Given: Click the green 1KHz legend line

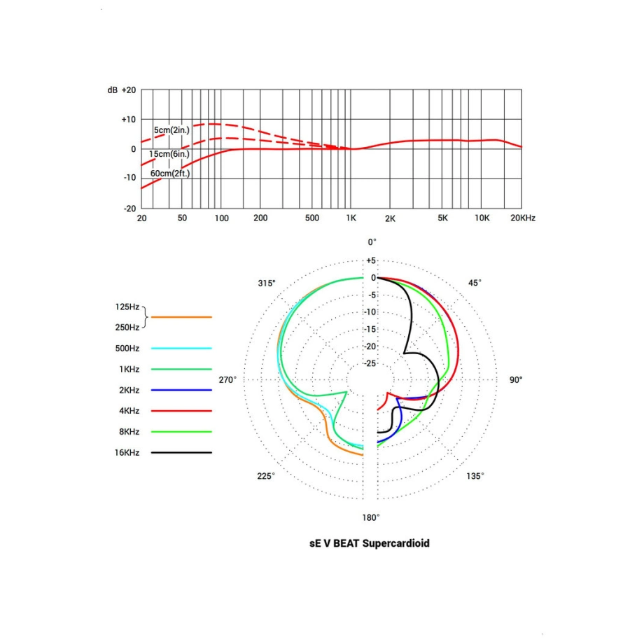Looking at the screenshot, I should (181, 369).
